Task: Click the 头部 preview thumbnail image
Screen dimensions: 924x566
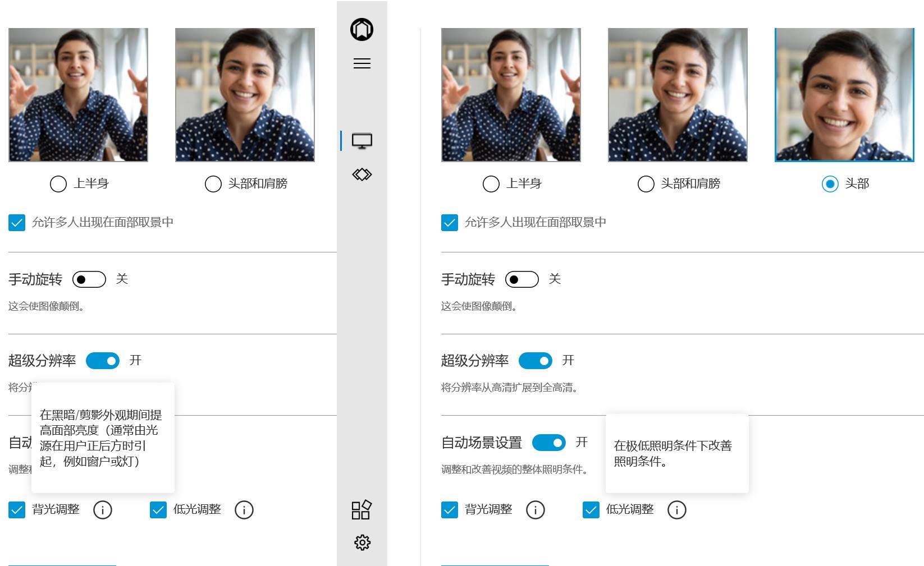Action: tap(844, 94)
